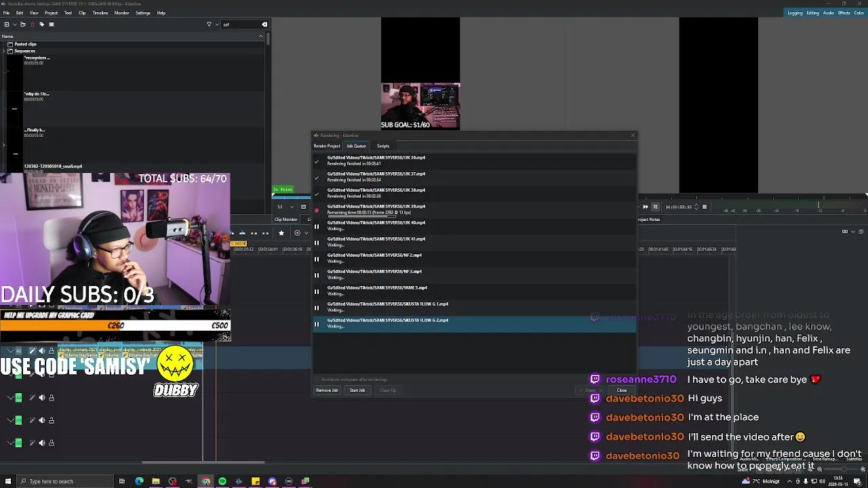The width and height of the screenshot is (868, 488).
Task: Lock track A5
Action: pos(51,420)
